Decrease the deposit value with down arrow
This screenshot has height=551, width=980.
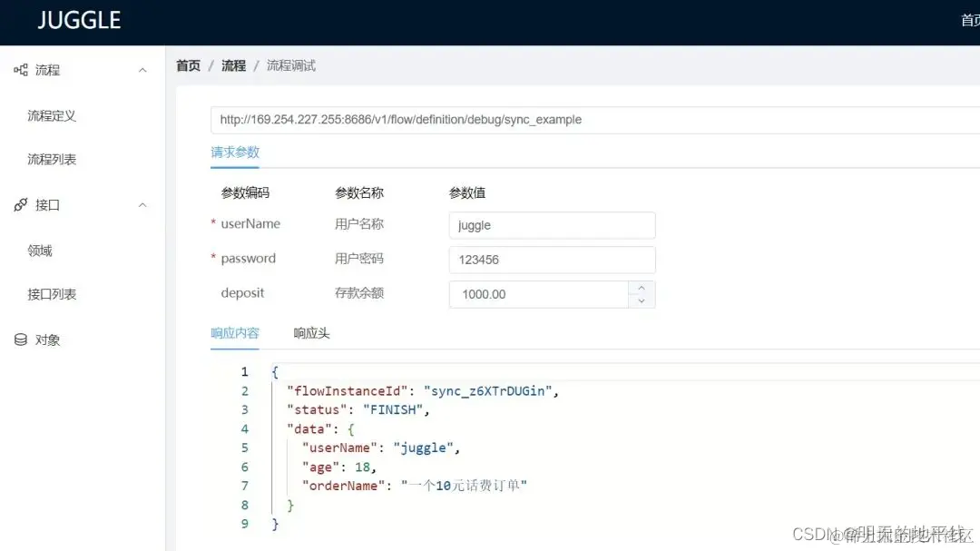[x=642, y=300]
